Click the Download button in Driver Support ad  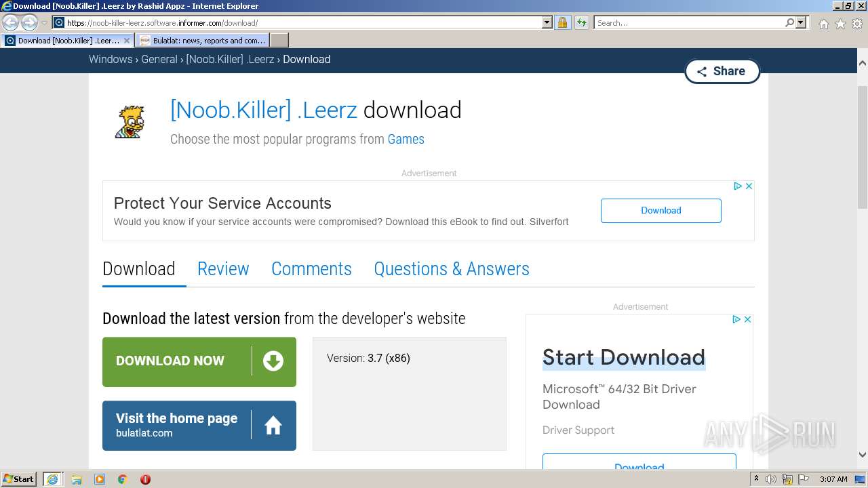click(639, 462)
